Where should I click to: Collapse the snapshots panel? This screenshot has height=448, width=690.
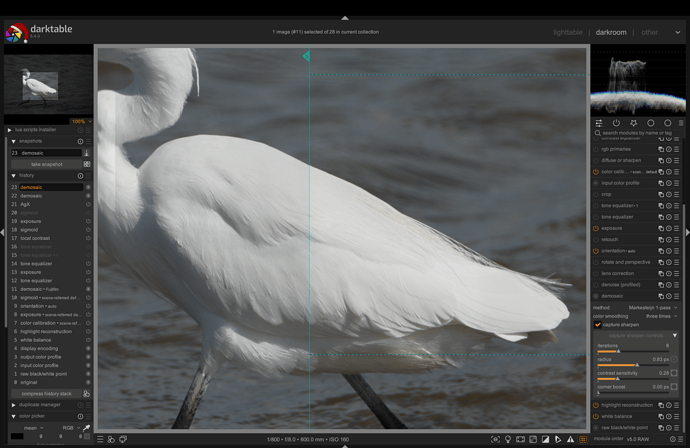pyautogui.click(x=13, y=141)
